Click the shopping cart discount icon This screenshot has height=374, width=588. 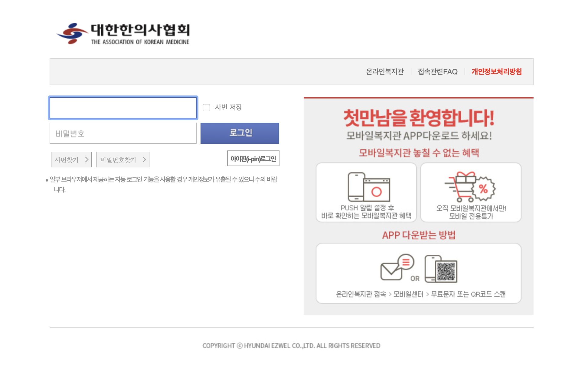click(470, 187)
